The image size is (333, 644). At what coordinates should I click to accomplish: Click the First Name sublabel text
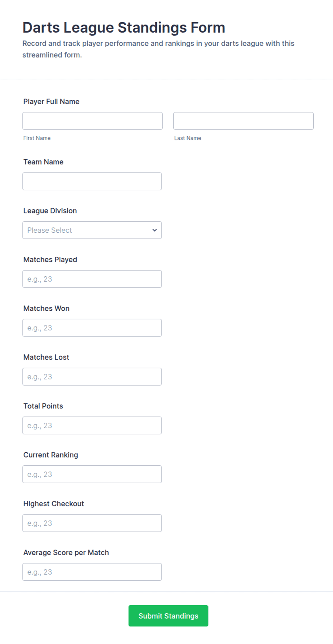coord(37,138)
